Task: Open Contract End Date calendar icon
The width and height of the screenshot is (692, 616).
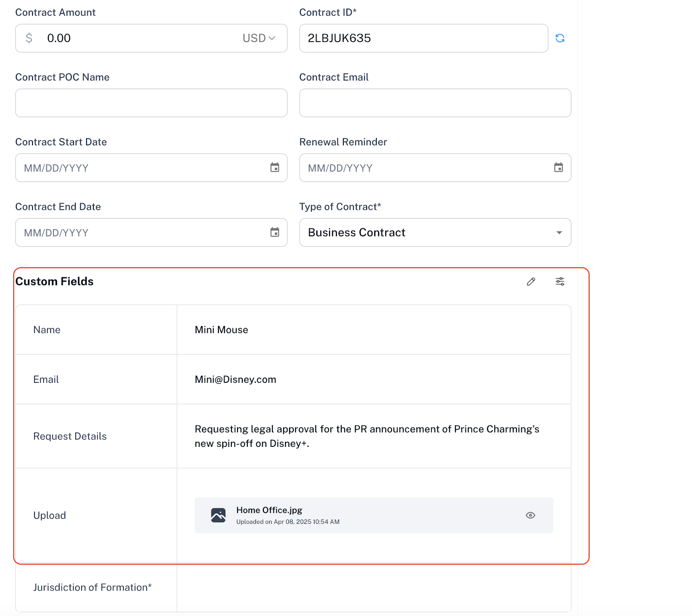Action: (x=275, y=232)
